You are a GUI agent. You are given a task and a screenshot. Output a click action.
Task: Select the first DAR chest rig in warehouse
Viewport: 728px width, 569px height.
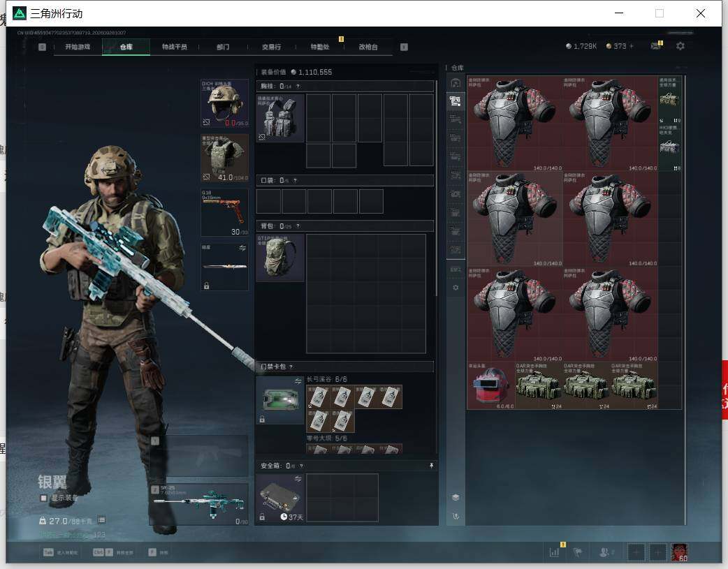[539, 386]
